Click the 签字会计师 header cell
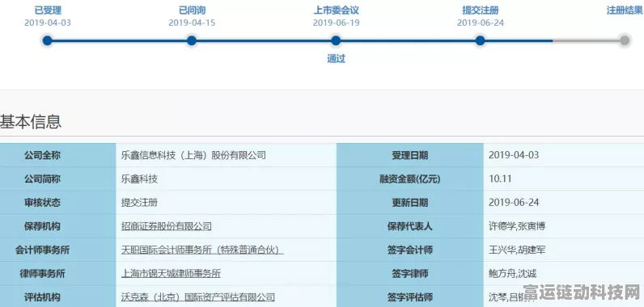The width and height of the screenshot is (644, 307). [410, 250]
